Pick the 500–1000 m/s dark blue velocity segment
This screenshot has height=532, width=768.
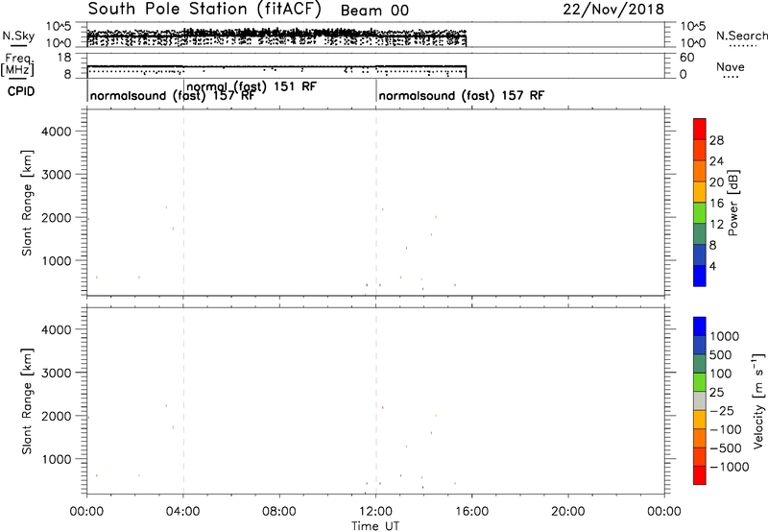click(x=700, y=345)
